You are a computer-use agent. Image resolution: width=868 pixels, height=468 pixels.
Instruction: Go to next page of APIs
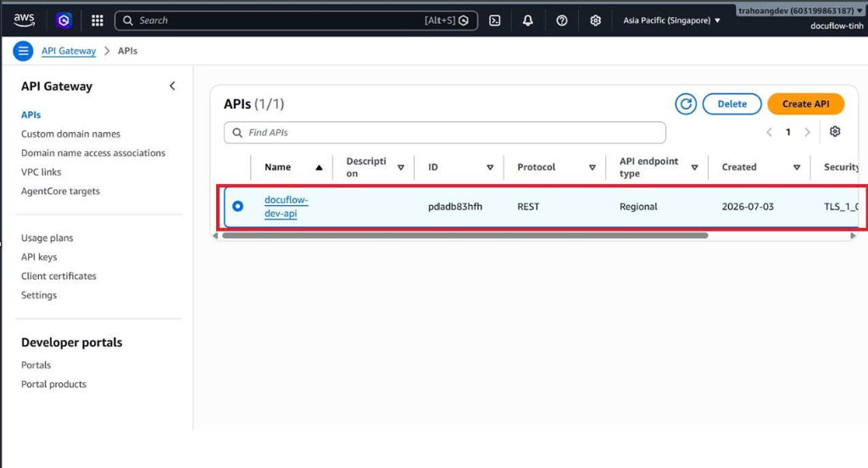(807, 131)
